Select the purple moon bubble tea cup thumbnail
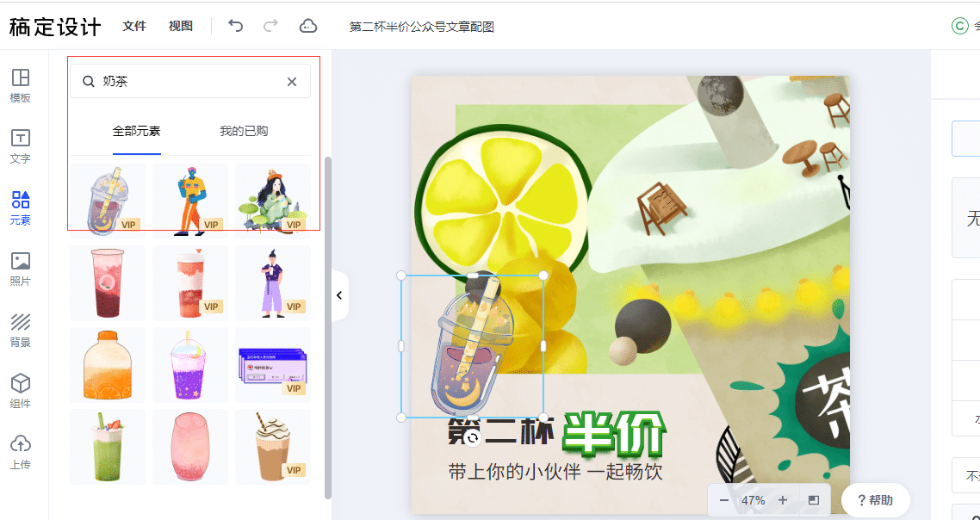 click(x=108, y=201)
